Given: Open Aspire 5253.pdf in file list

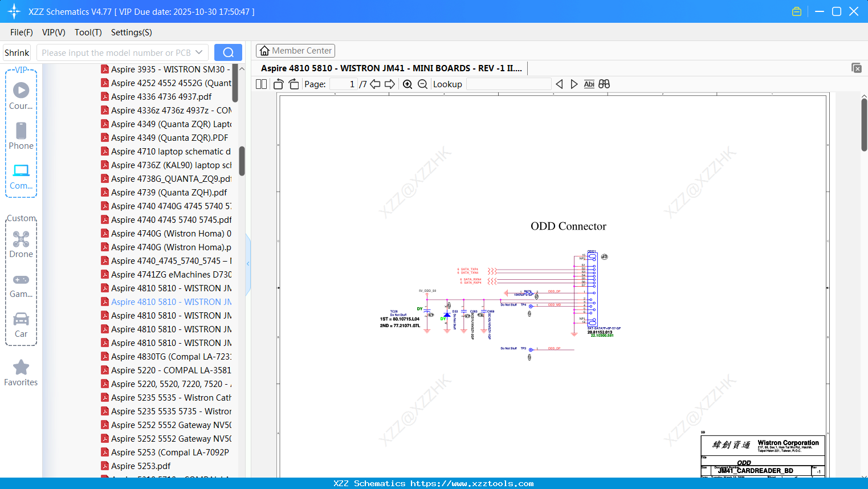Looking at the screenshot, I should pyautogui.click(x=141, y=466).
